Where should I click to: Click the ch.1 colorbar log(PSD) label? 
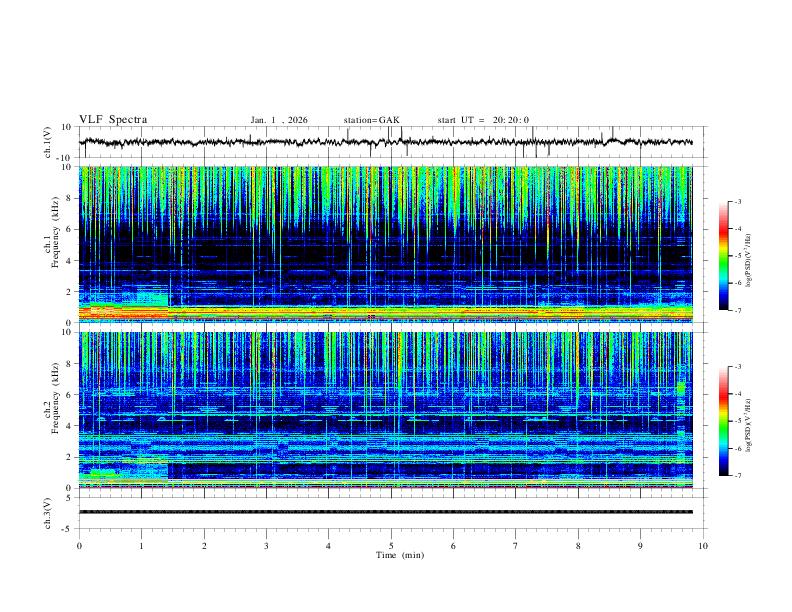coord(748,261)
